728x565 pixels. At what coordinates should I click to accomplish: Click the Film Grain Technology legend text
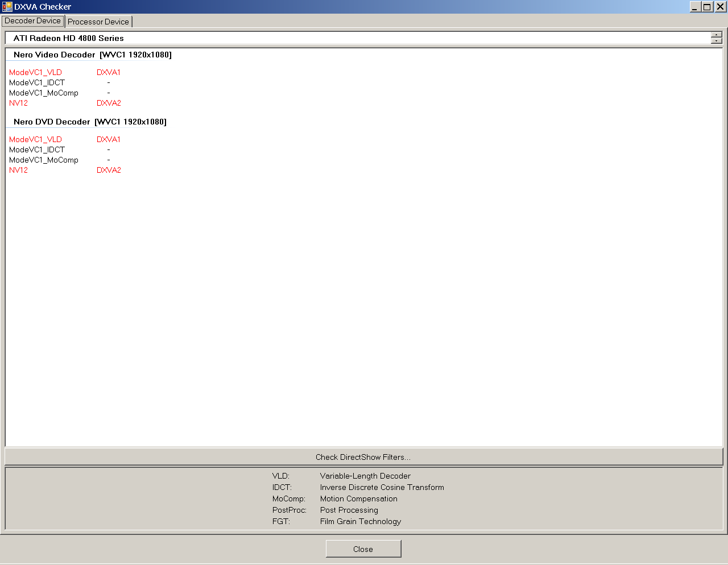[x=361, y=521]
